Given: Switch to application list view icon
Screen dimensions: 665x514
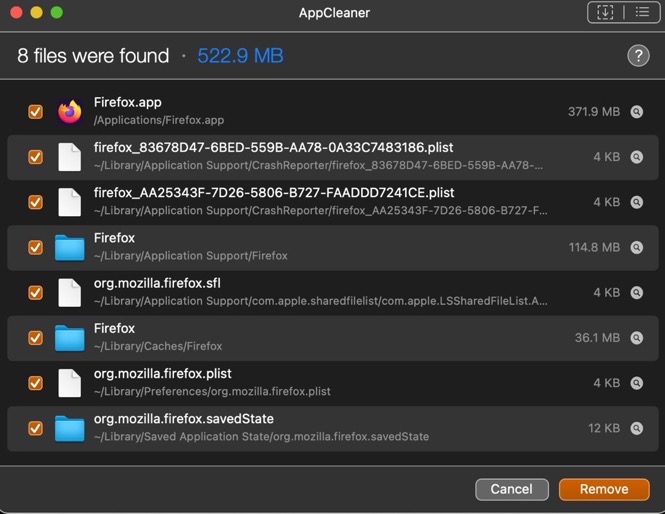Looking at the screenshot, I should tap(643, 12).
